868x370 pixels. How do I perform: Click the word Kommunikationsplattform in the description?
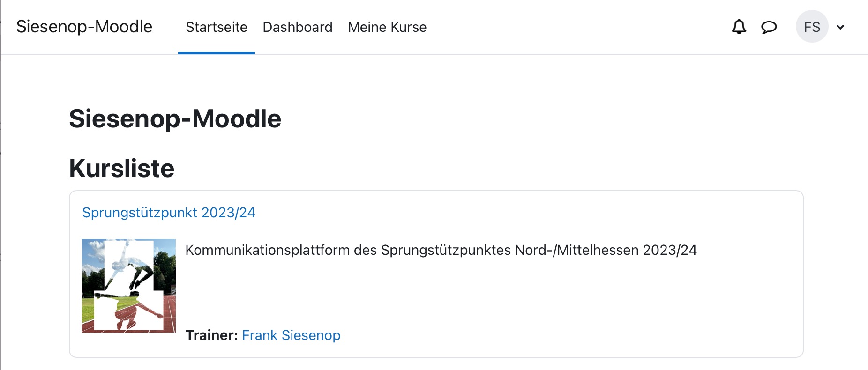coord(268,250)
